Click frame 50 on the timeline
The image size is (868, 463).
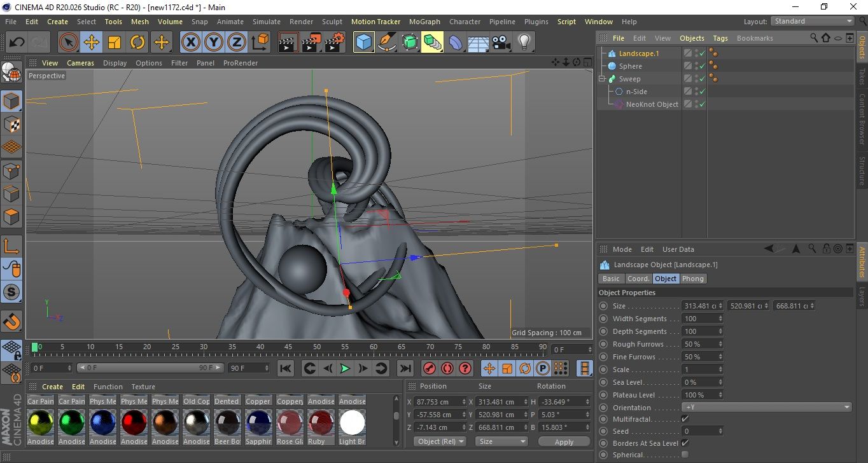(x=316, y=347)
